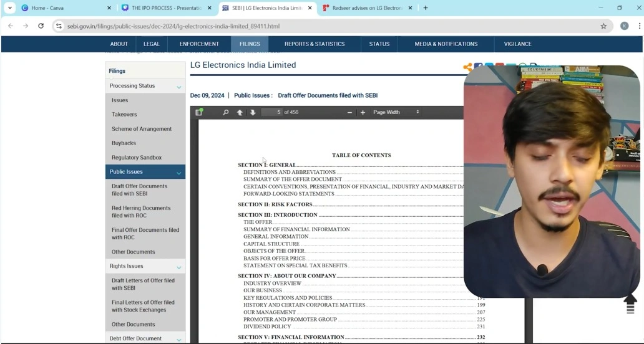Viewport: 644px width, 344px height.
Task: Click SECTION IV: ABOUT OUR COMPANY entry
Action: click(287, 276)
